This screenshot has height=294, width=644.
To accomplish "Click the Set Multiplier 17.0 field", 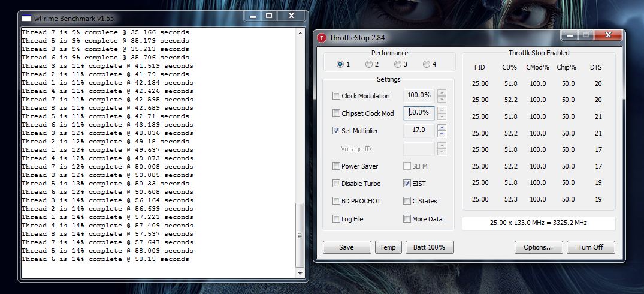I will pos(419,130).
